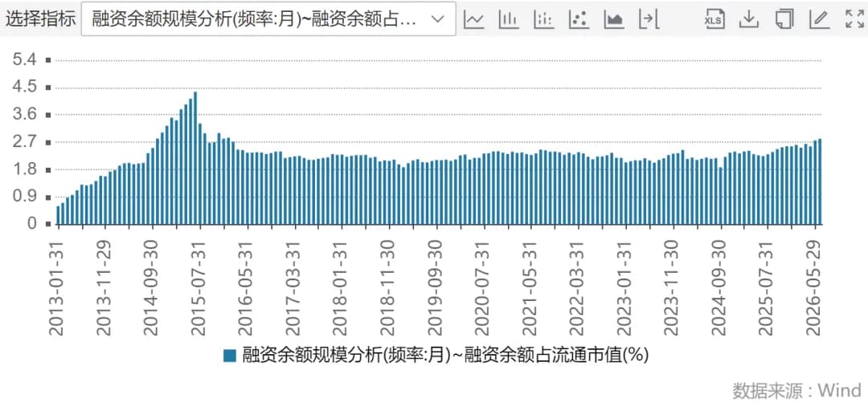Export chart data to XLS

pos(714,19)
